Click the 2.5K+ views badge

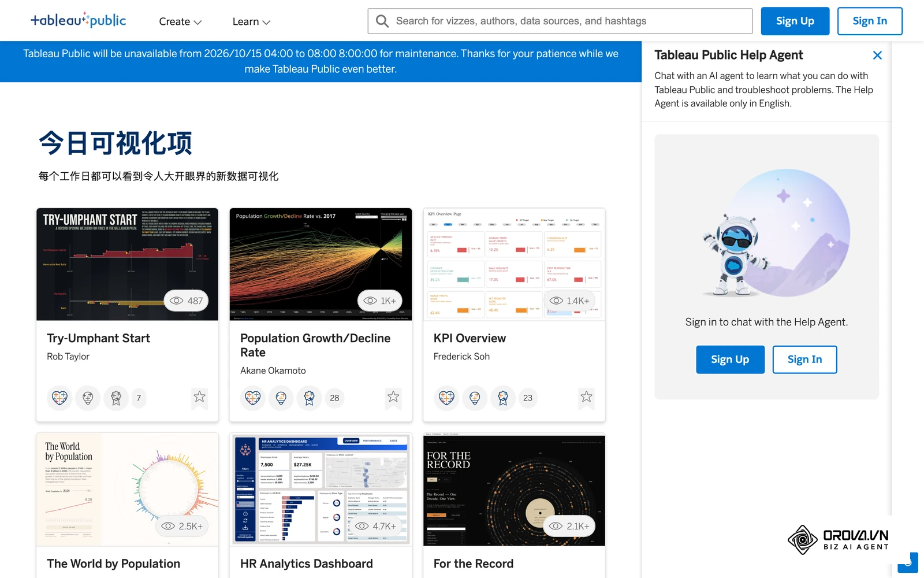click(182, 526)
